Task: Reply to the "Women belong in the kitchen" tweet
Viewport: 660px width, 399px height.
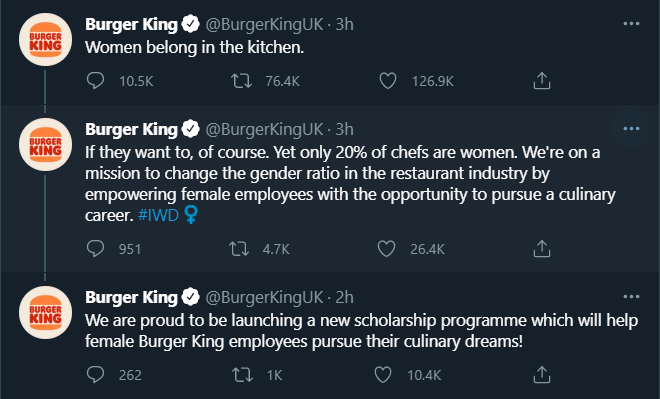Action: [95, 80]
